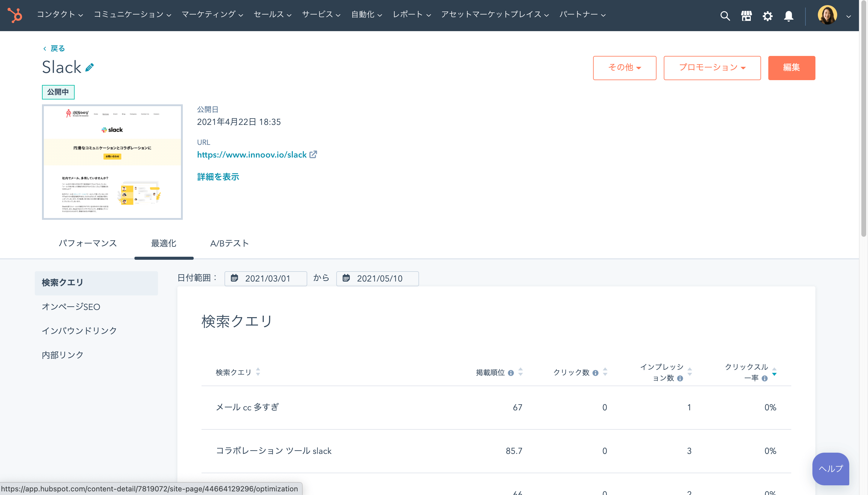Select インバウンドリンク in the sidebar
868x495 pixels.
[79, 331]
